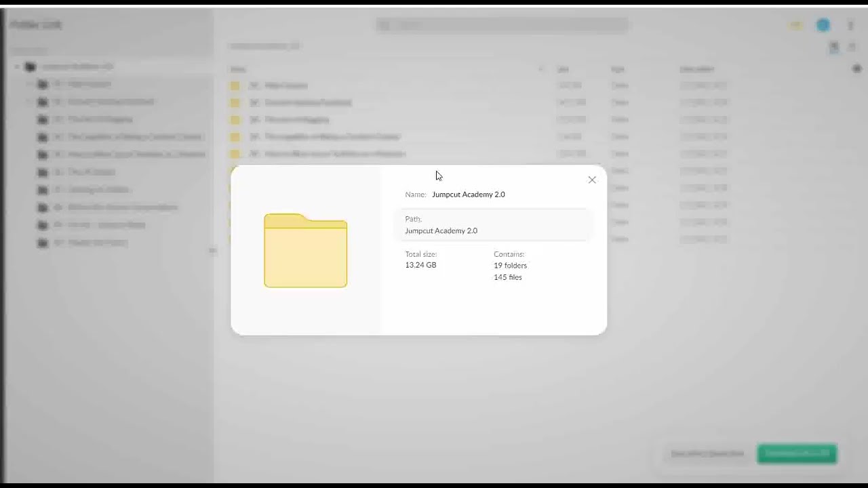Click the large yellow folder icon in dialog
This screenshot has width=868, height=488.
[x=306, y=250]
